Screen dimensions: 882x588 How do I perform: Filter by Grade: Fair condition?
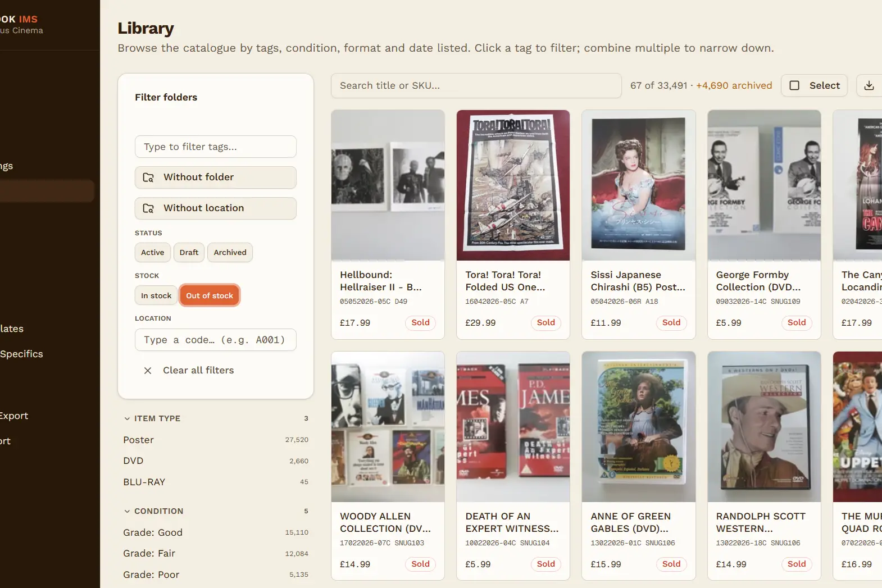pyautogui.click(x=216, y=553)
